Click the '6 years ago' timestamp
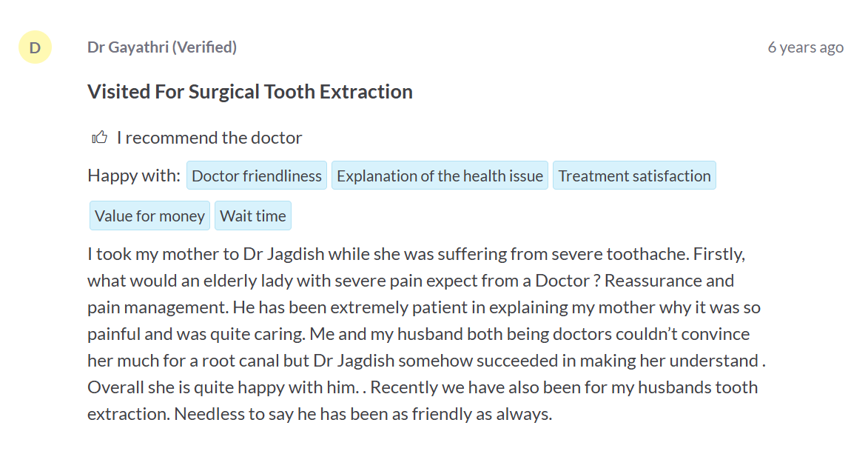The width and height of the screenshot is (868, 454). (805, 47)
